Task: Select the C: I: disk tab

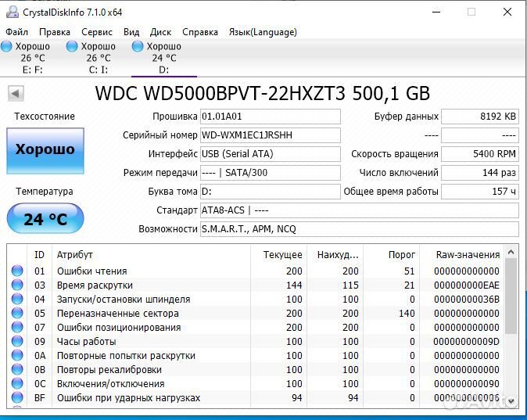Action: [x=99, y=58]
